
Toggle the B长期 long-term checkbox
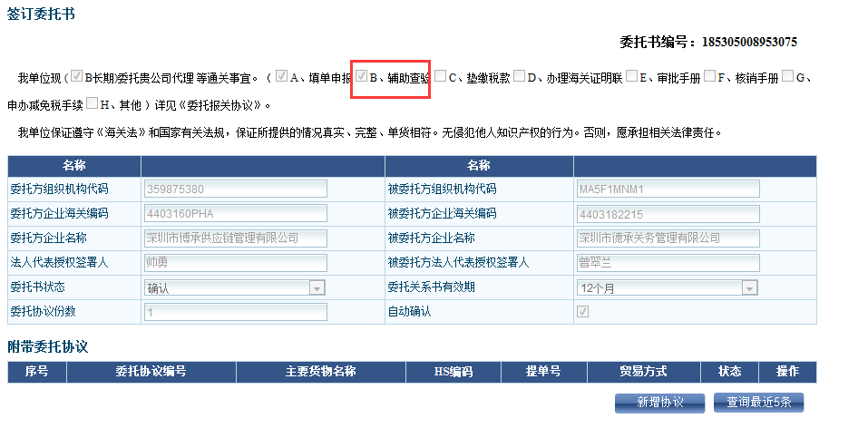click(76, 77)
